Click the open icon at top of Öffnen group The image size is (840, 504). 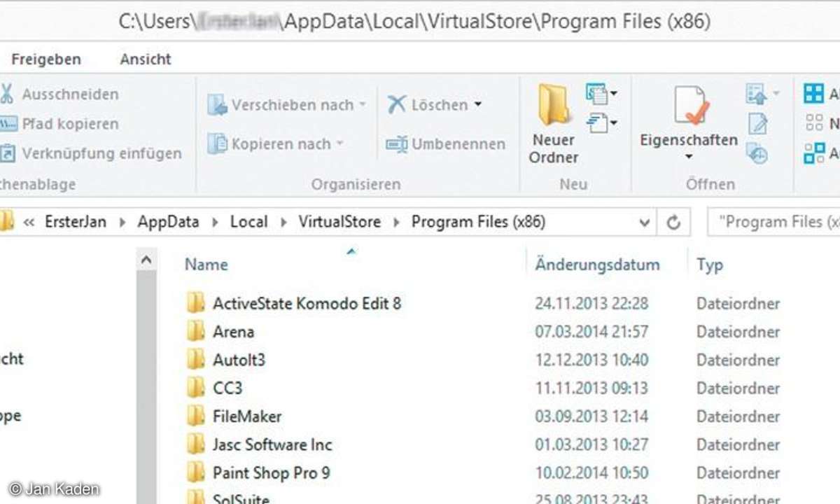(x=757, y=92)
